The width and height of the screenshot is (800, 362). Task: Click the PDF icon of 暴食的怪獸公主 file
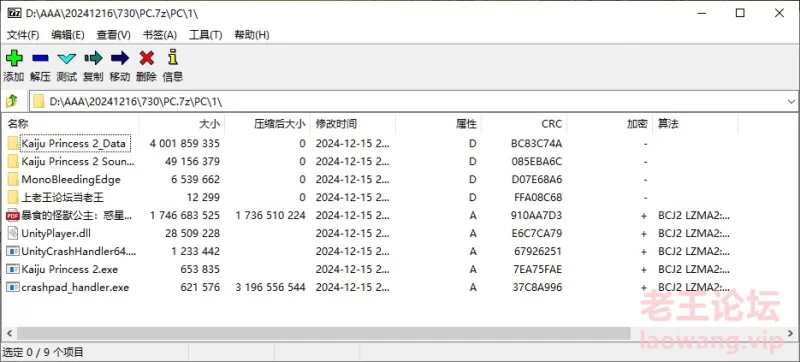click(x=13, y=215)
